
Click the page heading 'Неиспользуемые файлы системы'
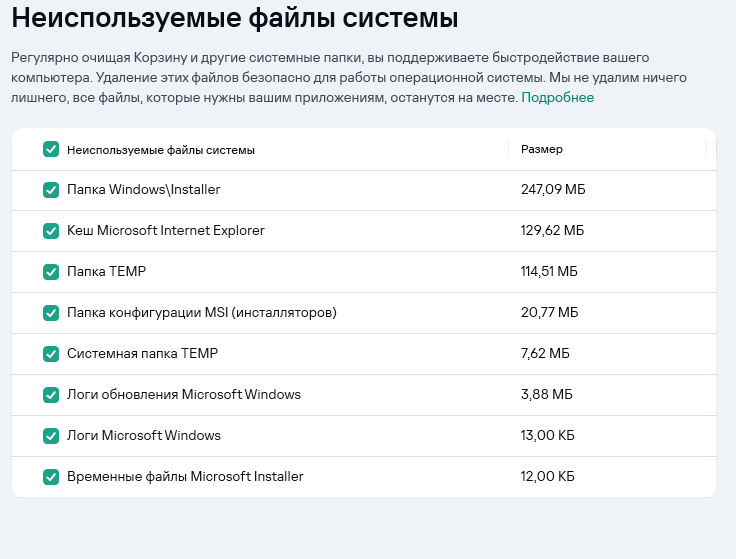(235, 18)
